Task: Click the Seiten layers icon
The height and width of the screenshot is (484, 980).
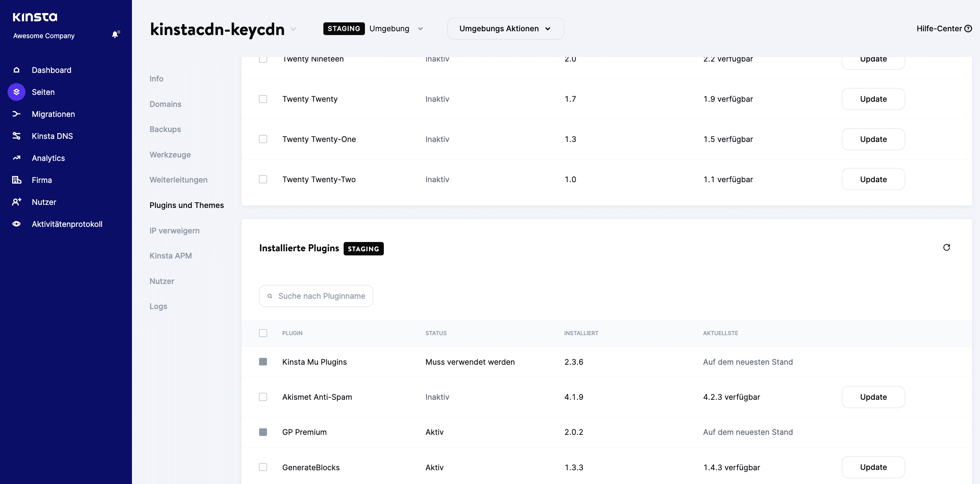Action: tap(16, 92)
